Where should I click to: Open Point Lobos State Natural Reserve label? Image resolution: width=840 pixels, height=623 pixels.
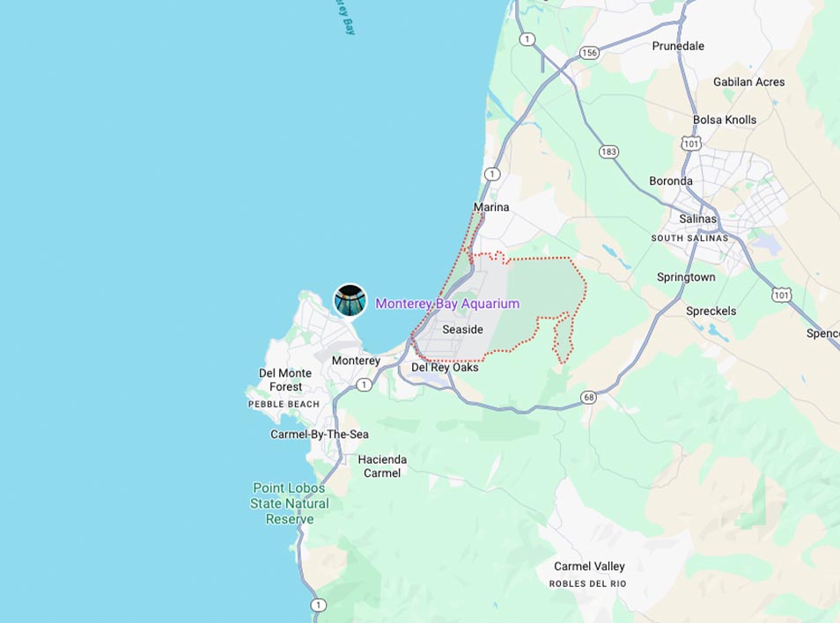(x=290, y=503)
